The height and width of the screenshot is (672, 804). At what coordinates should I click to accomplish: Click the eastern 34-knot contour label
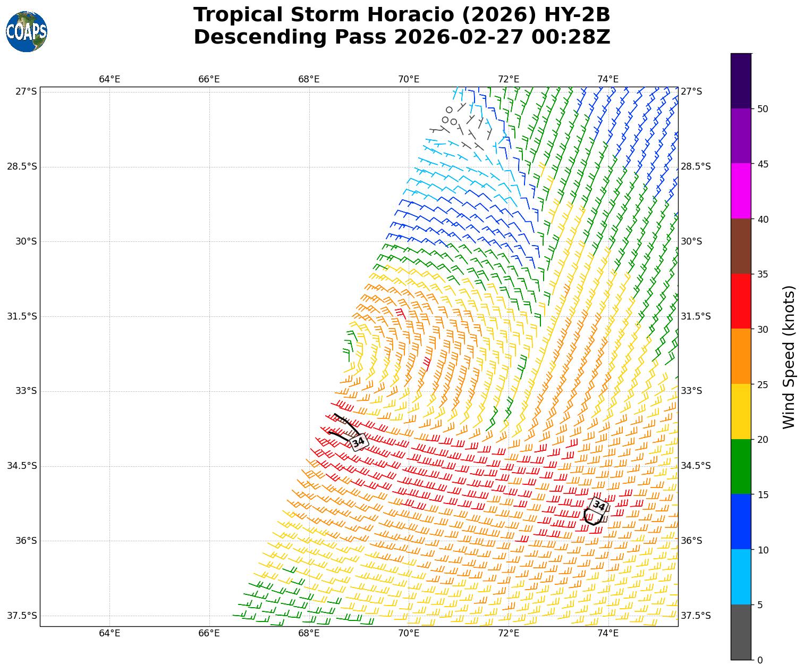599,506
